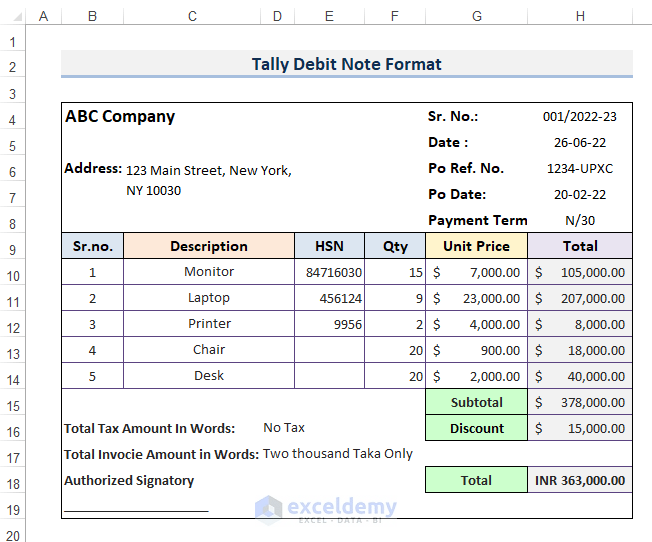Click the 'Address:' label
Viewport: 652px width, 542px height.
click(93, 168)
